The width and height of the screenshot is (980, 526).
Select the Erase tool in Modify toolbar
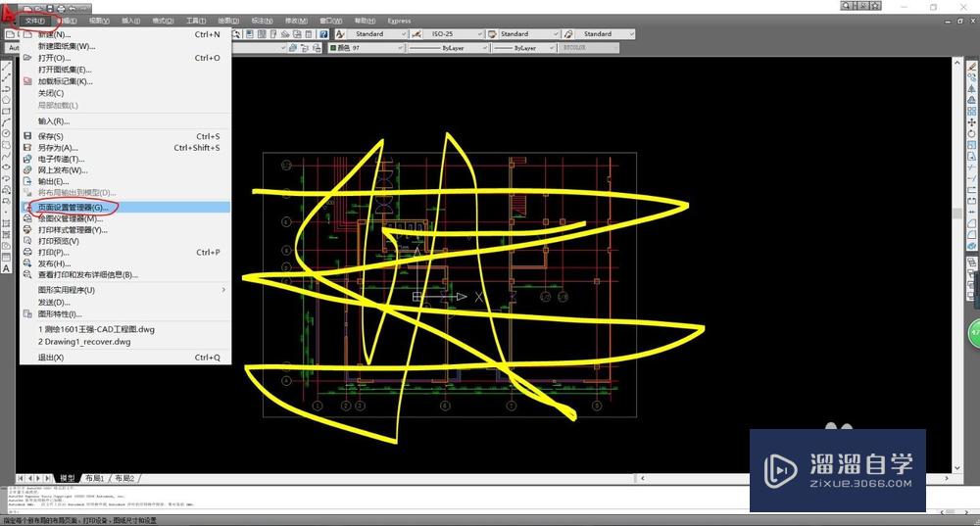coord(972,67)
